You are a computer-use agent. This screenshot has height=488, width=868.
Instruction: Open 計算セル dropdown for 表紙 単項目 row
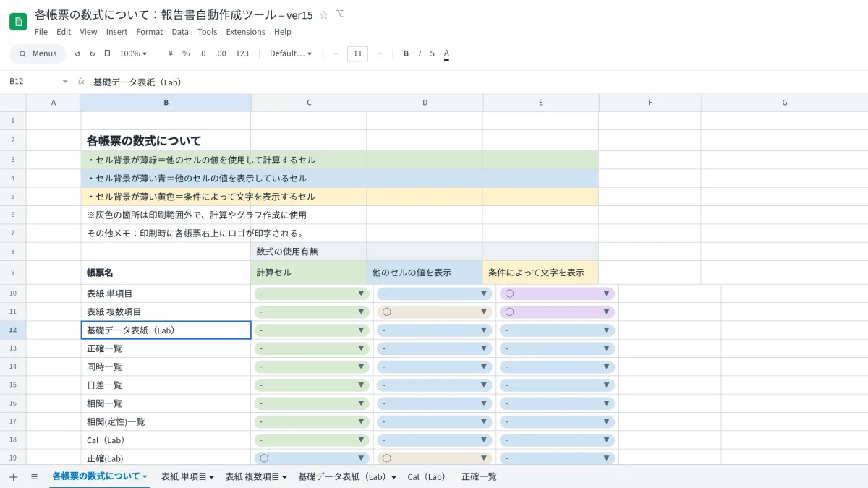312,294
